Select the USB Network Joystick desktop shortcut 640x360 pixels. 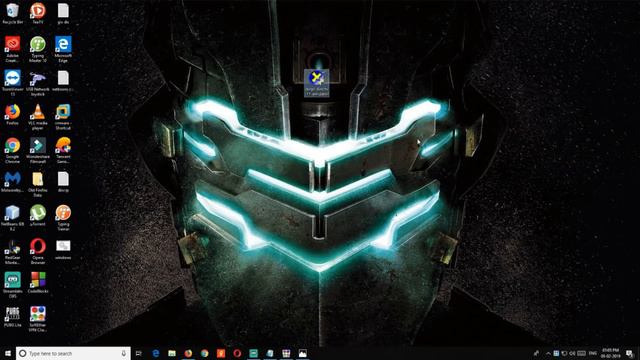pyautogui.click(x=38, y=83)
